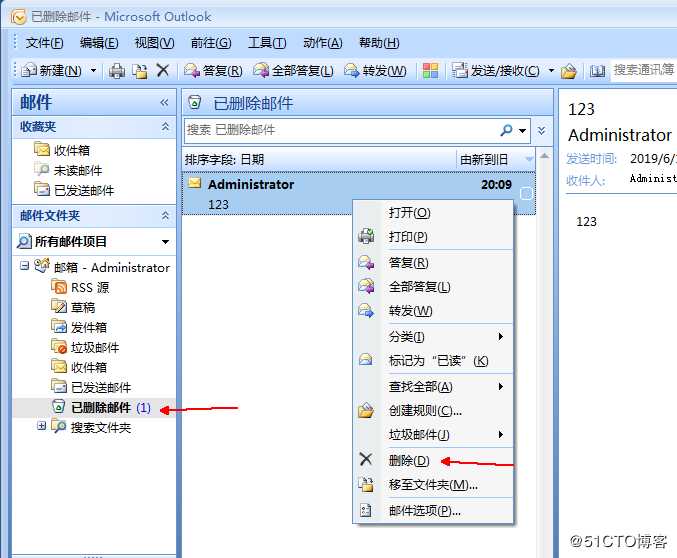The width and height of the screenshot is (677, 558).
Task: Click the address book icon
Action: [598, 71]
